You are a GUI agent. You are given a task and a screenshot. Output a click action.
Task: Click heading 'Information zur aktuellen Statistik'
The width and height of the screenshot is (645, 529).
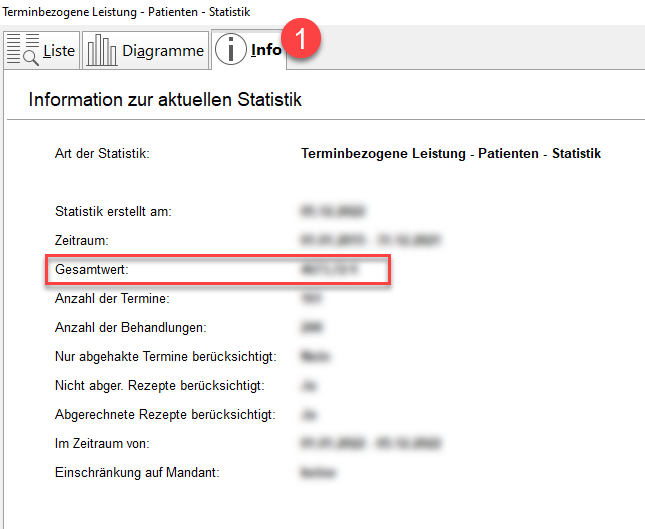(165, 100)
